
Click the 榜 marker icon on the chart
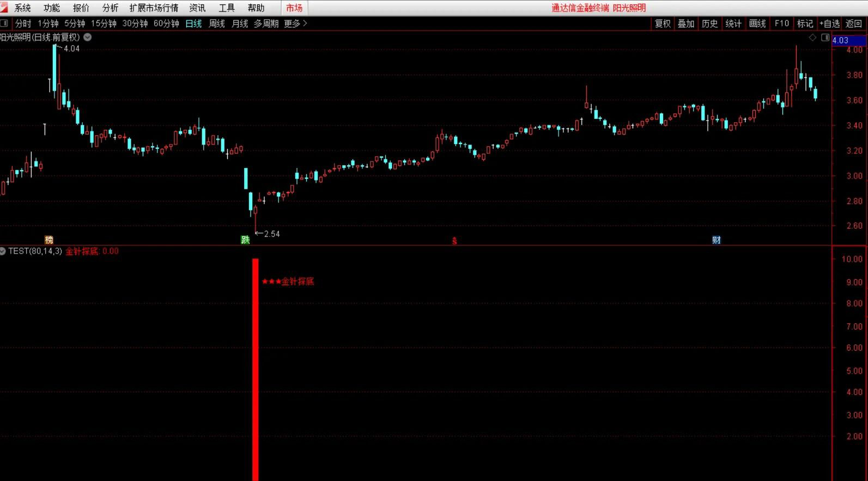49,240
